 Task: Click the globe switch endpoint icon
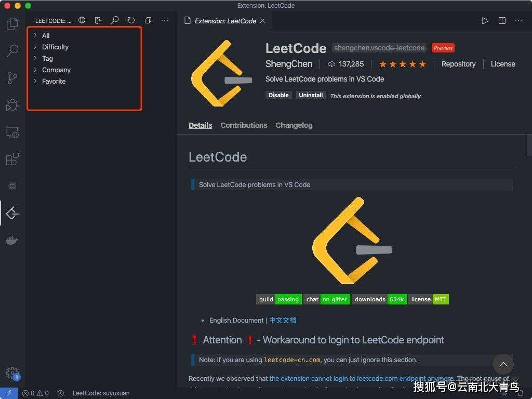tap(82, 20)
